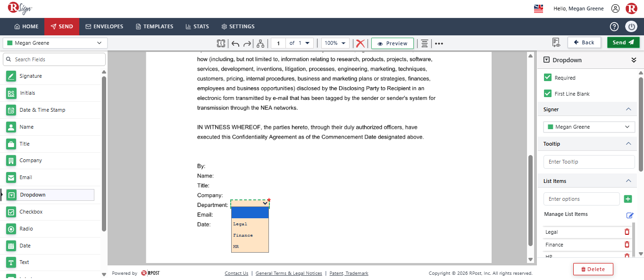Screen dimensions: 644x280
Task: Uncheck the Required checkbox
Action: pos(548,78)
